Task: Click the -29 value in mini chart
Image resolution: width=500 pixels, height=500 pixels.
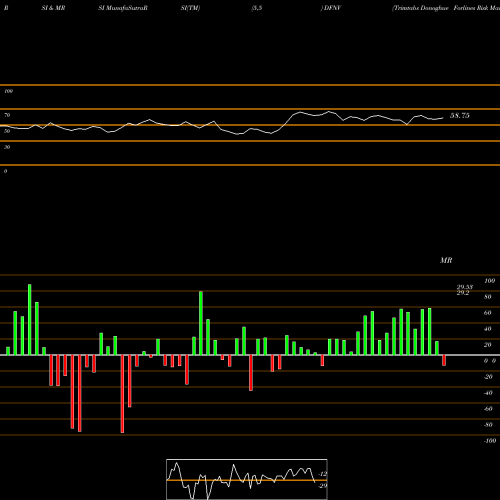Action: pyautogui.click(x=323, y=486)
